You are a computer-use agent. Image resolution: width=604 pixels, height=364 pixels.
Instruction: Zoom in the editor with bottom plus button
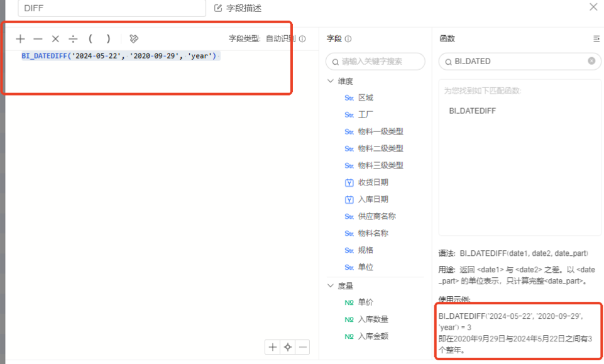(x=272, y=347)
